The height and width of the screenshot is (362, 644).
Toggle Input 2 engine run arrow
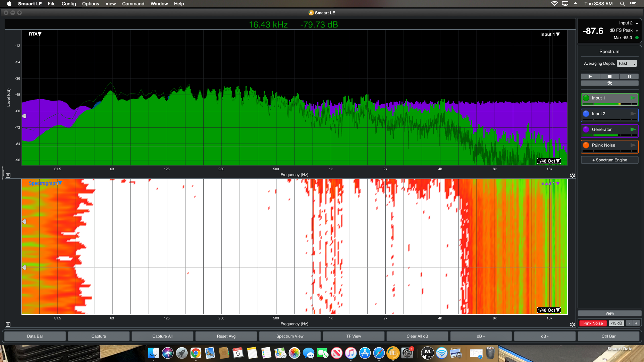633,114
